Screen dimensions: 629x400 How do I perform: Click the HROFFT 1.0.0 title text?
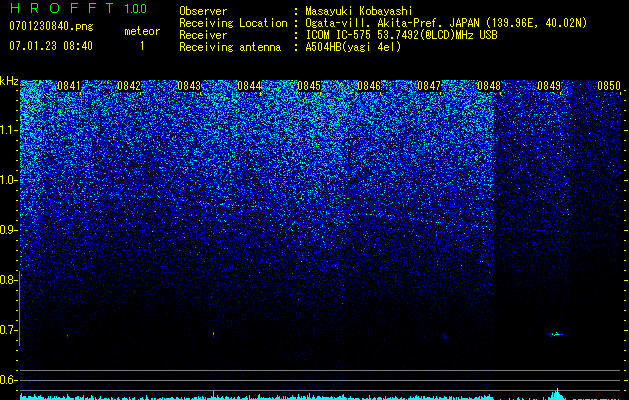[x=78, y=8]
